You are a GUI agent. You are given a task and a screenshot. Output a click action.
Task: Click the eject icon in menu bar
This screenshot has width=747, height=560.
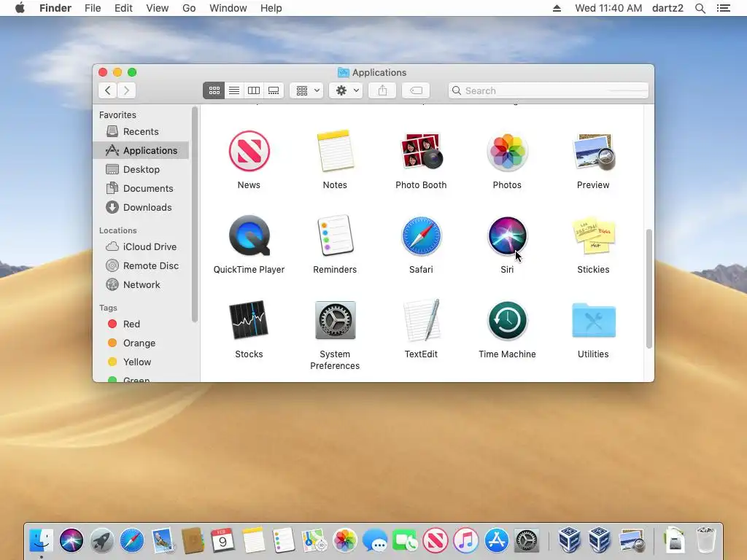[557, 8]
